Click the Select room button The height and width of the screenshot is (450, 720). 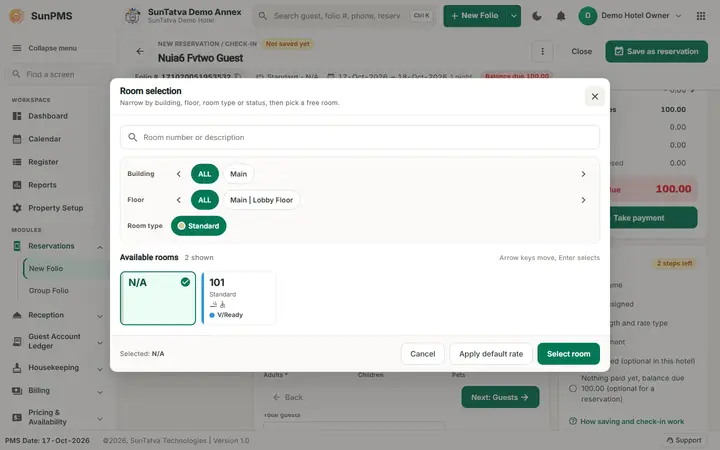coord(568,354)
